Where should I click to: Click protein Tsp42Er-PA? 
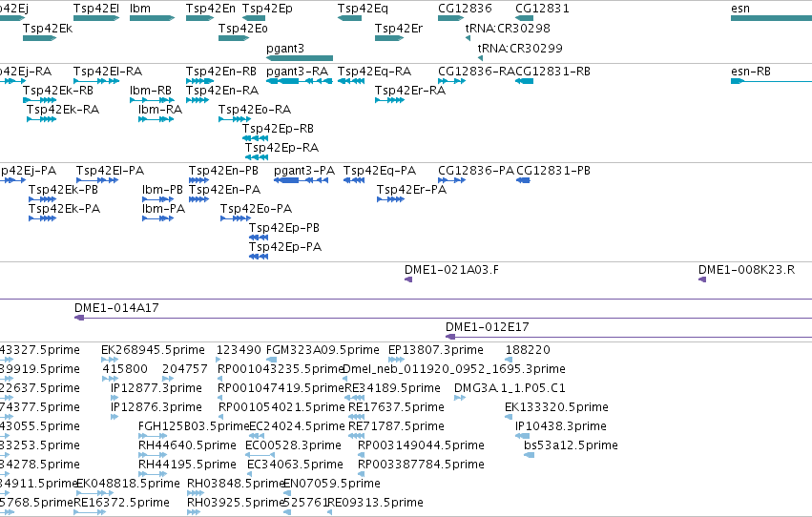click(390, 199)
